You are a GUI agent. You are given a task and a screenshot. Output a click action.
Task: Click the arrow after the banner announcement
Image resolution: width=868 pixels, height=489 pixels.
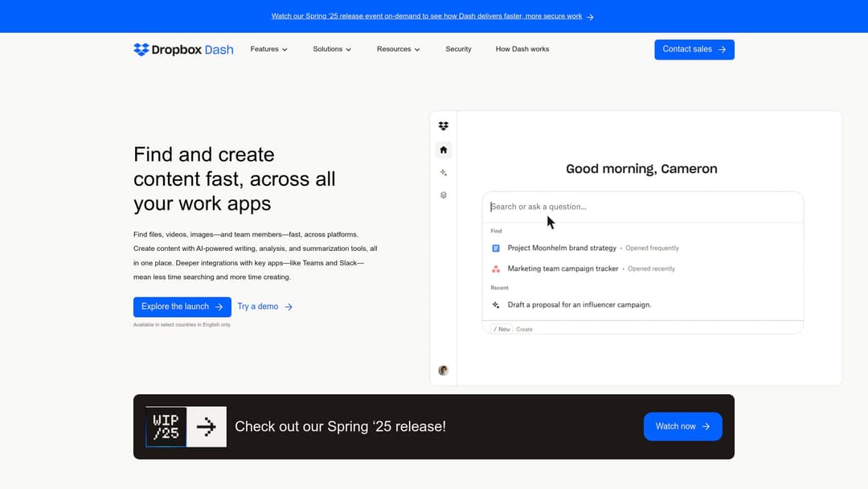[x=590, y=17]
